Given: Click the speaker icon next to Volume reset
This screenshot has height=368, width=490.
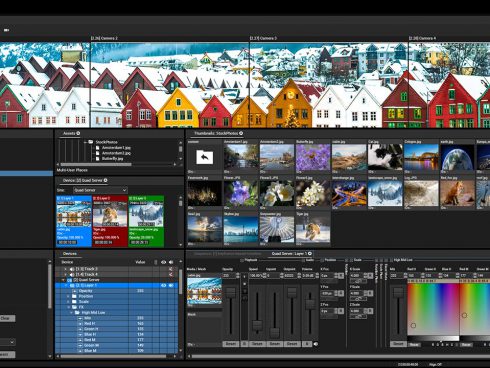Looking at the screenshot, I should [316, 344].
